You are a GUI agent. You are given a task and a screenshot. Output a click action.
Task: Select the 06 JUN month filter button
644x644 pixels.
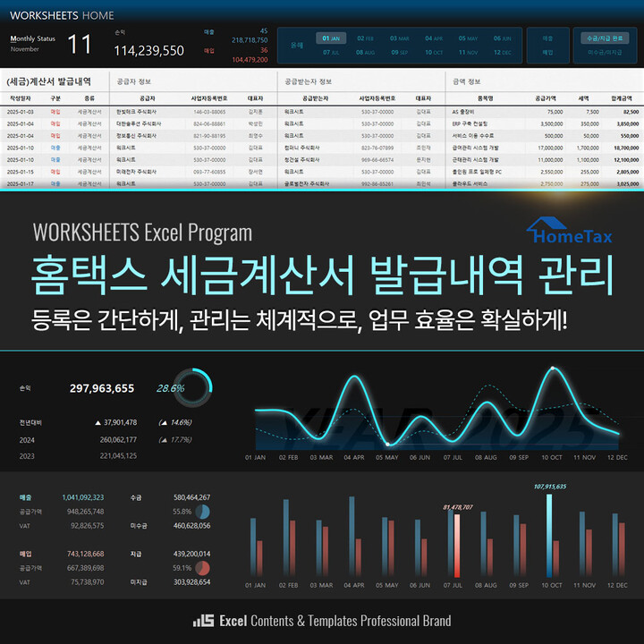click(x=503, y=38)
